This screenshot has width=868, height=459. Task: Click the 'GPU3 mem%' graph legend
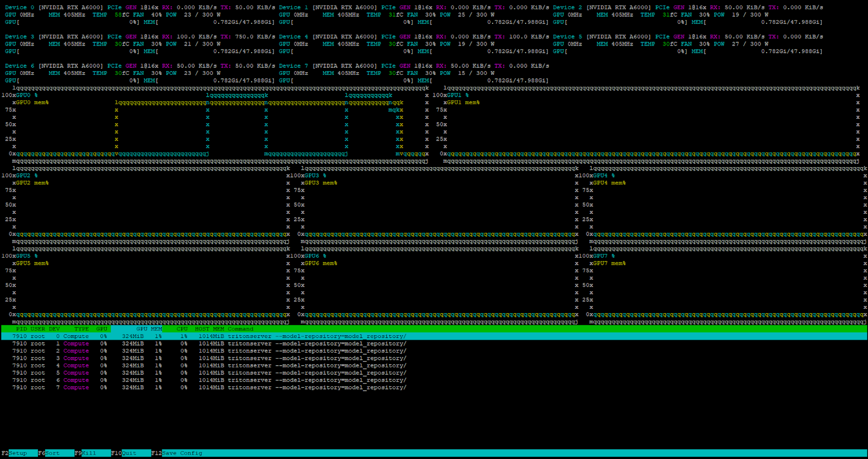tap(321, 183)
